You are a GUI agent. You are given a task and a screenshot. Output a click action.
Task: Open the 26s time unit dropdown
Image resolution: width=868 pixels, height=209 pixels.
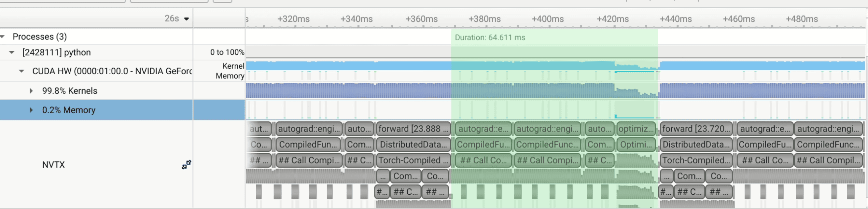[186, 19]
